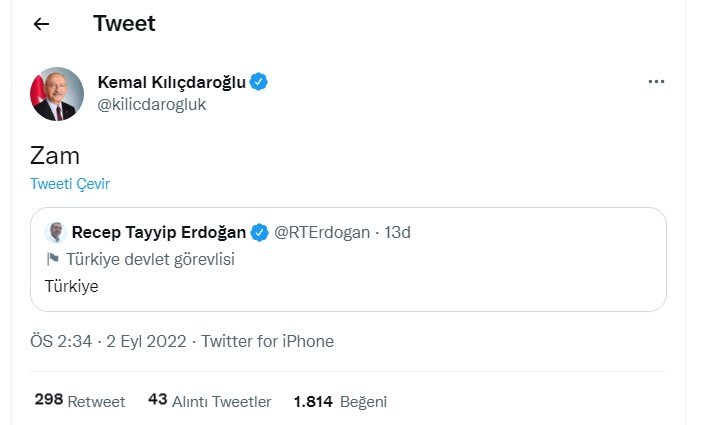The width and height of the screenshot is (705, 425).
Task: Open the three-dot more options menu
Action: [656, 82]
